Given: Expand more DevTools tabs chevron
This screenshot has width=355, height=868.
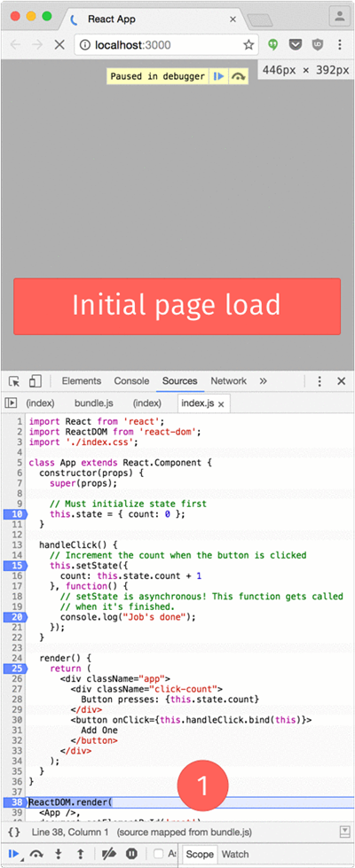Looking at the screenshot, I should [x=263, y=381].
